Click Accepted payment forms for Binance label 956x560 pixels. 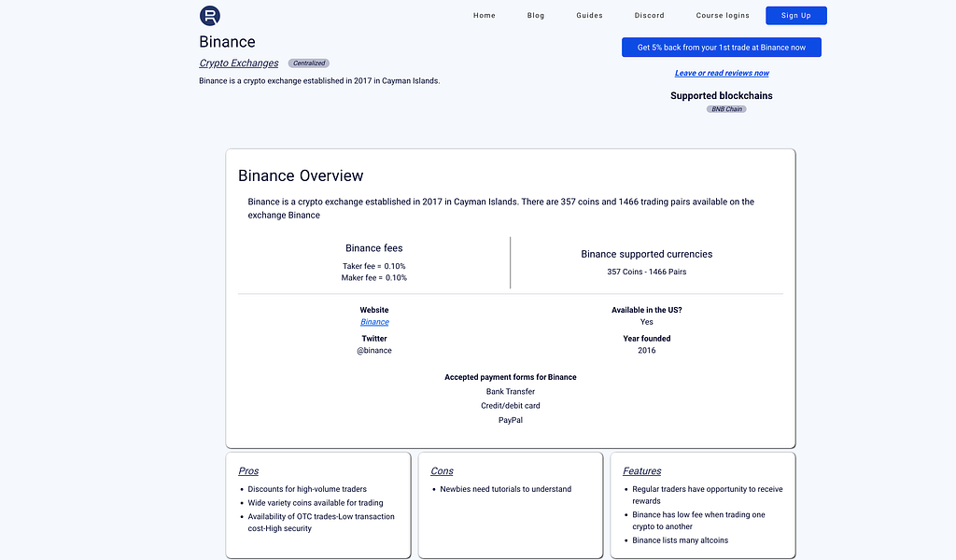[x=511, y=377]
